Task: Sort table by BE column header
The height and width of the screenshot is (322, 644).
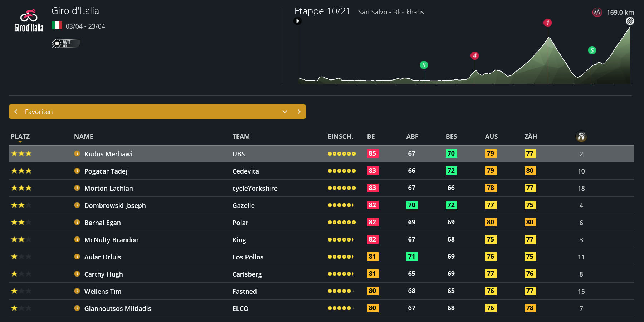Action: tap(371, 136)
